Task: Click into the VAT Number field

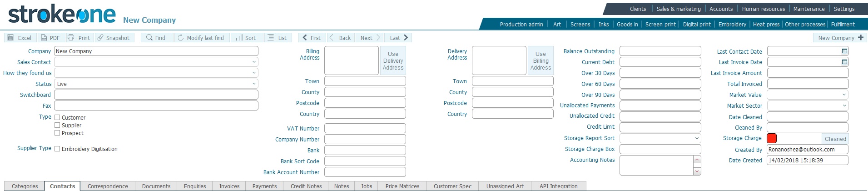Action: point(365,129)
